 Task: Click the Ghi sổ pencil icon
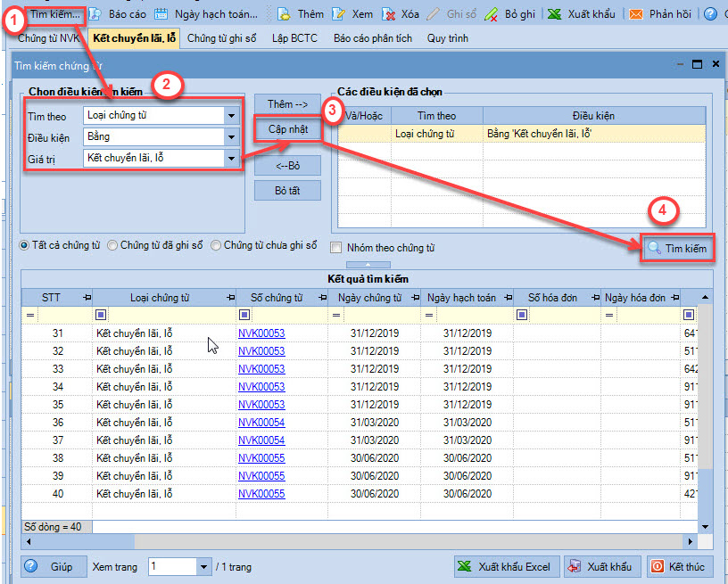[x=433, y=14]
